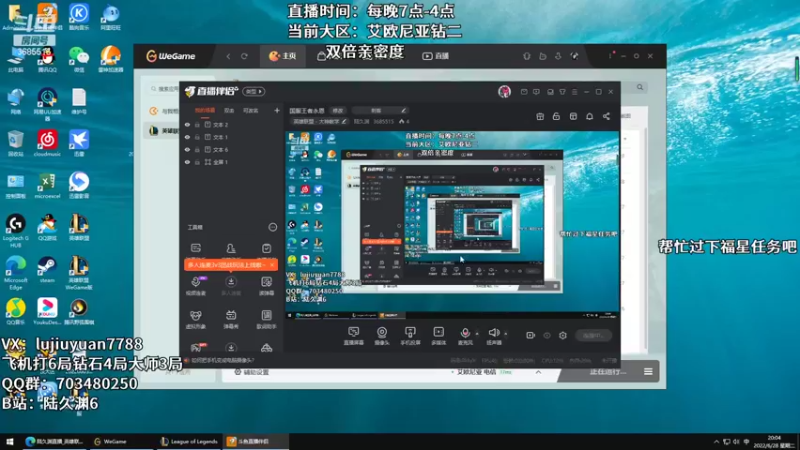Open the camera source 摄像头
800x450 pixels.
pyautogui.click(x=382, y=336)
